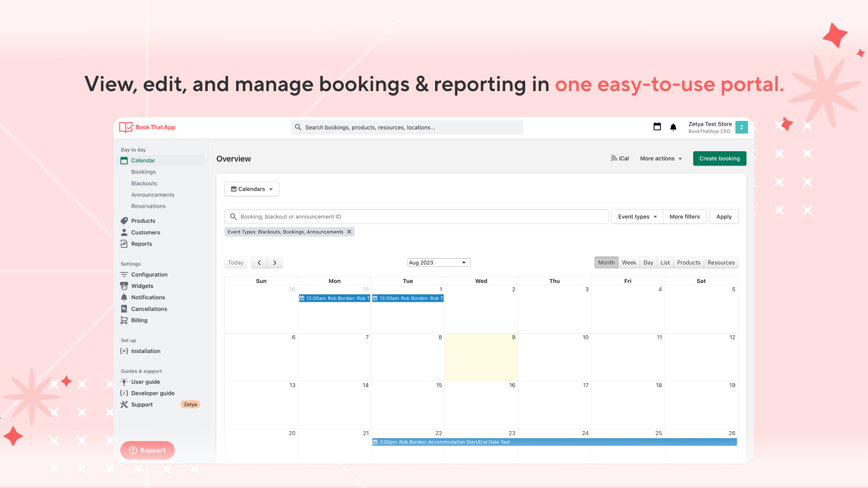Open Announcements in the sidebar
Image resolution: width=868 pixels, height=488 pixels.
click(x=153, y=195)
